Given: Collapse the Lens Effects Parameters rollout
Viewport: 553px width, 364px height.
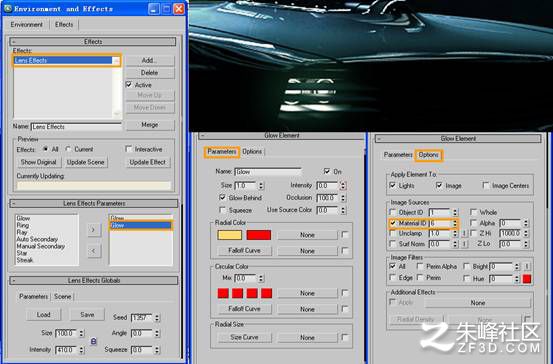Looking at the screenshot, I should (x=94, y=204).
